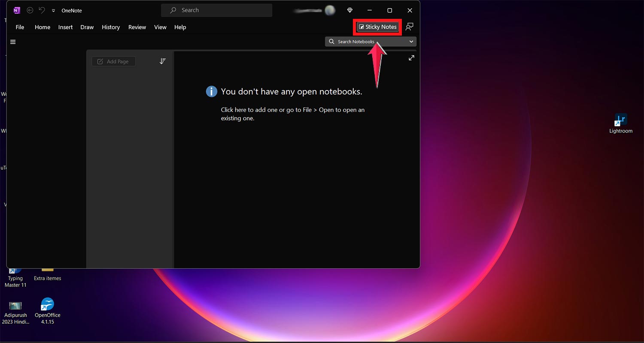Open the Customize Quick Access Toolbar dropdown
This screenshot has height=343, width=644.
point(53,11)
